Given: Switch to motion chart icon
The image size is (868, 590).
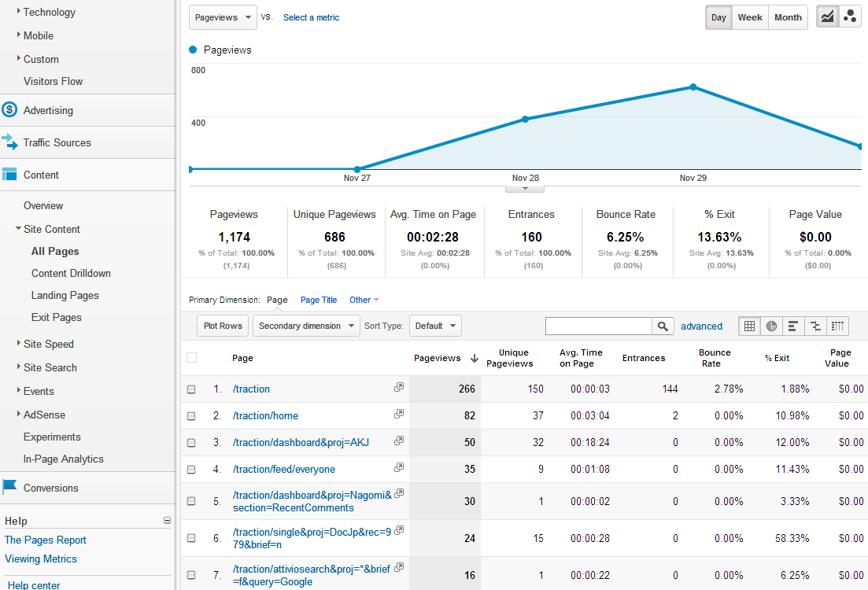Looking at the screenshot, I should click(850, 17).
